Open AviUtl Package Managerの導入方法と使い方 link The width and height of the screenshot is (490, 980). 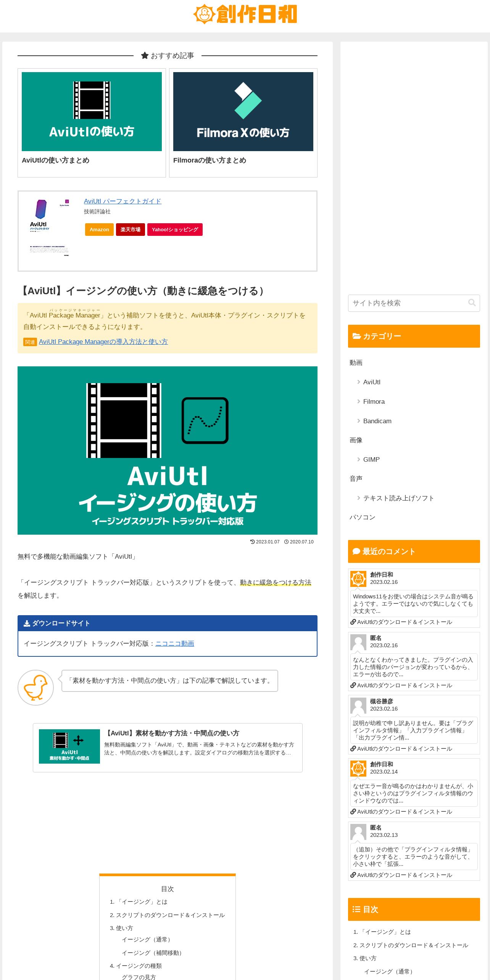(x=103, y=342)
